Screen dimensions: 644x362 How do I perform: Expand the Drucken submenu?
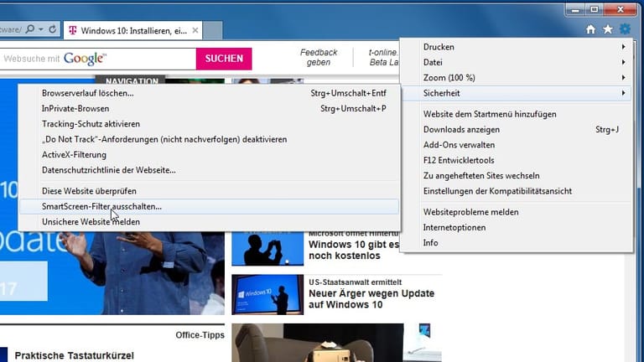(x=517, y=47)
